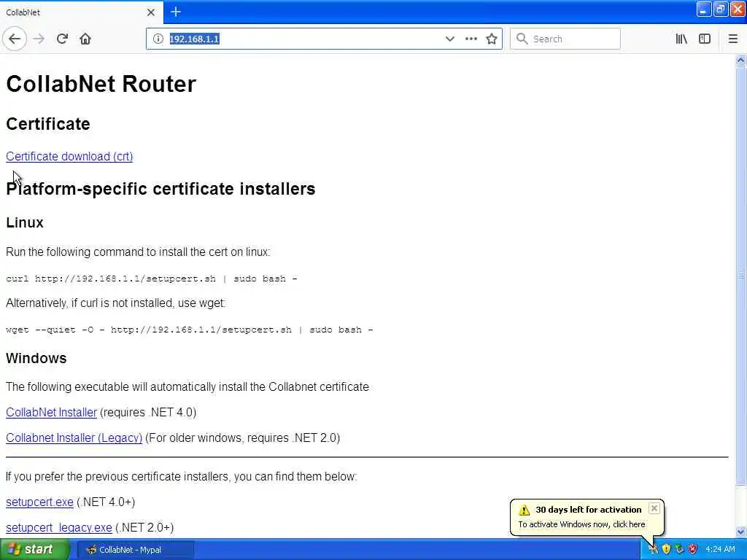Open Collabnet Installer (Legacy) link
Screen dimensions: 747x560
pos(74,437)
